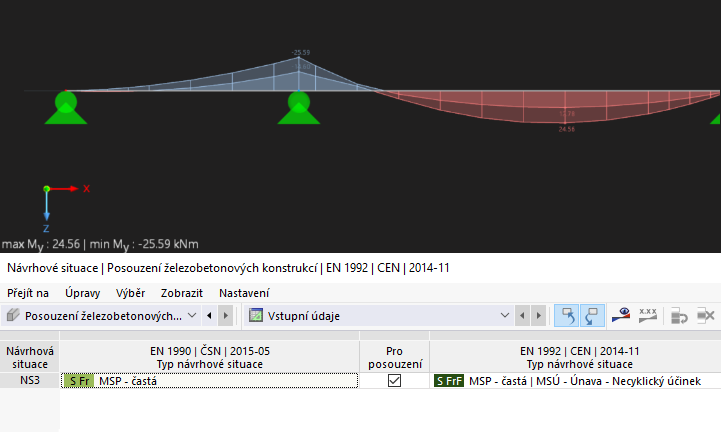Click the Vstupní údaje table icon
This screenshot has width=721, height=432.
[256, 316]
